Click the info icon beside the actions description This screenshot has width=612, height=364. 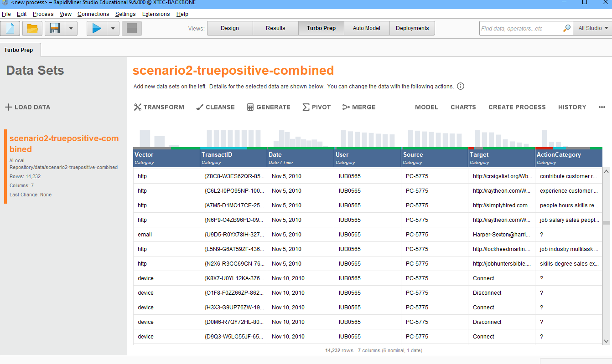click(x=461, y=86)
